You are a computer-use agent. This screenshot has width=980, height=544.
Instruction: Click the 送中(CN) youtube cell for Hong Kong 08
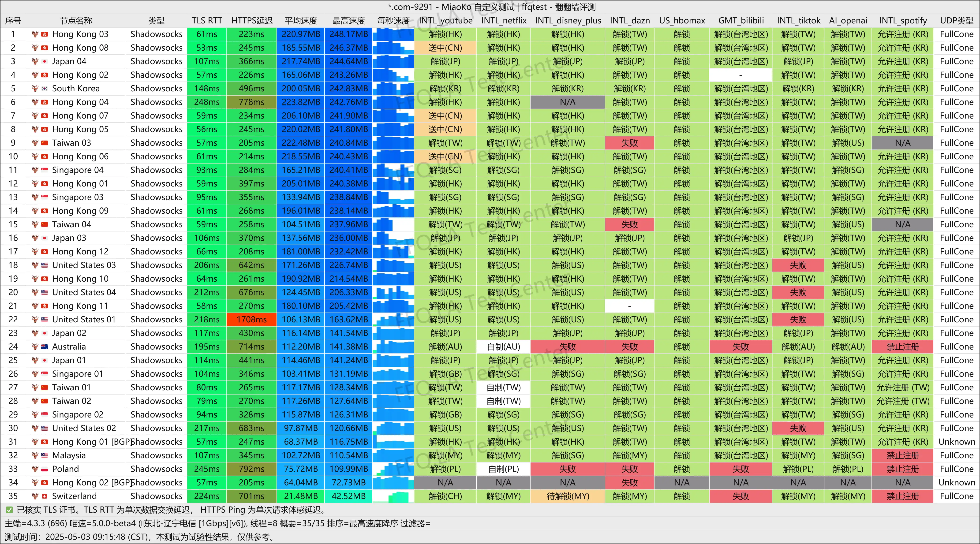click(x=445, y=48)
